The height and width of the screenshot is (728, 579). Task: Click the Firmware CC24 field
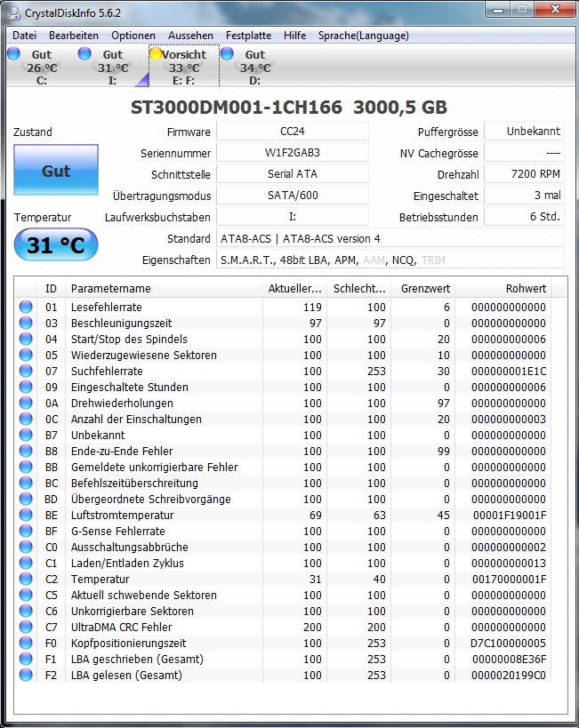point(293,132)
